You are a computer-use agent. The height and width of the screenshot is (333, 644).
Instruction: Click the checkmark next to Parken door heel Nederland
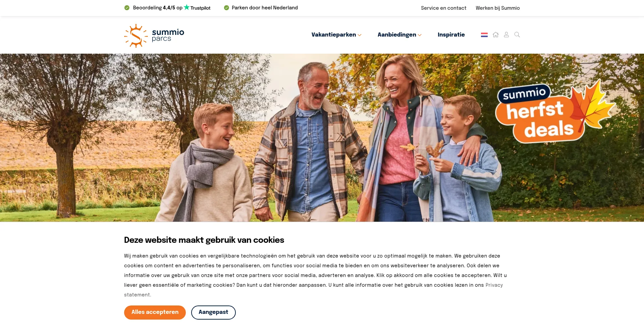pos(226,8)
